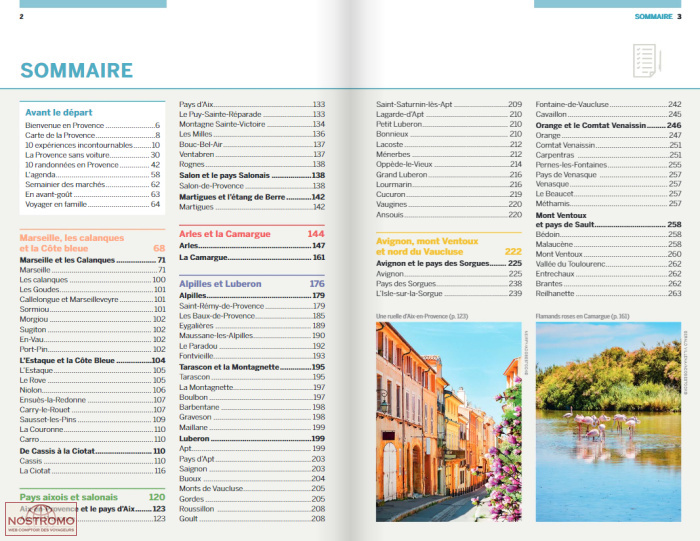Click 'Salon et le pays Salonais' entry
Image resolution: width=700 pixels, height=541 pixels.
coord(252,175)
